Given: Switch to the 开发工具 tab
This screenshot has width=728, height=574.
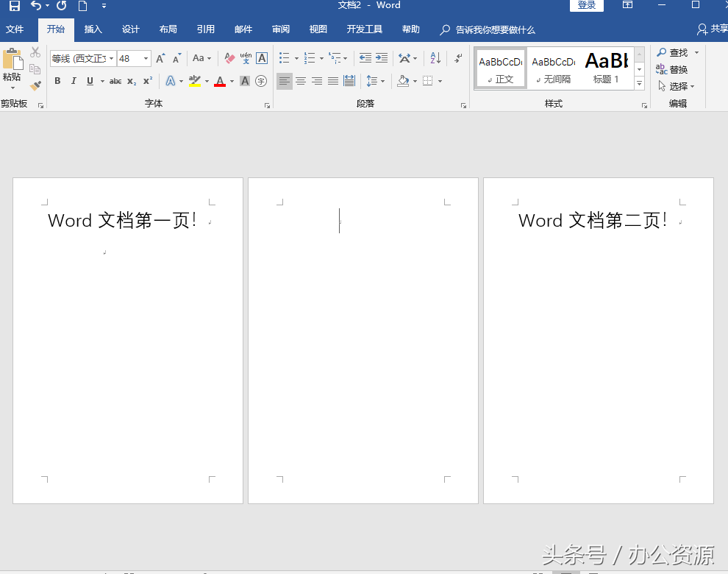Looking at the screenshot, I should pyautogui.click(x=365, y=29).
